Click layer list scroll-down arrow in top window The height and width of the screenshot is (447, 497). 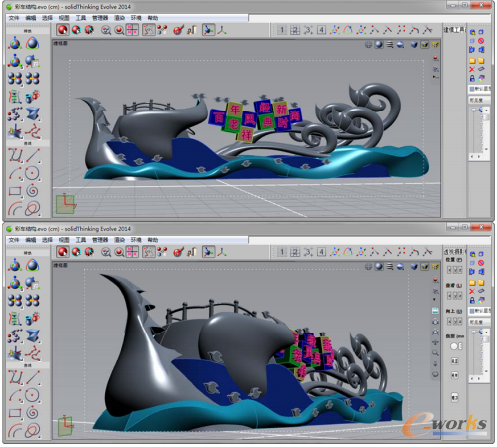(x=486, y=149)
